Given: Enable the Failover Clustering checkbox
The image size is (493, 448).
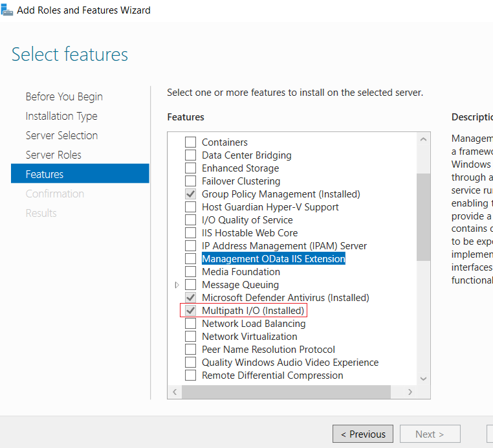Looking at the screenshot, I should [x=190, y=181].
